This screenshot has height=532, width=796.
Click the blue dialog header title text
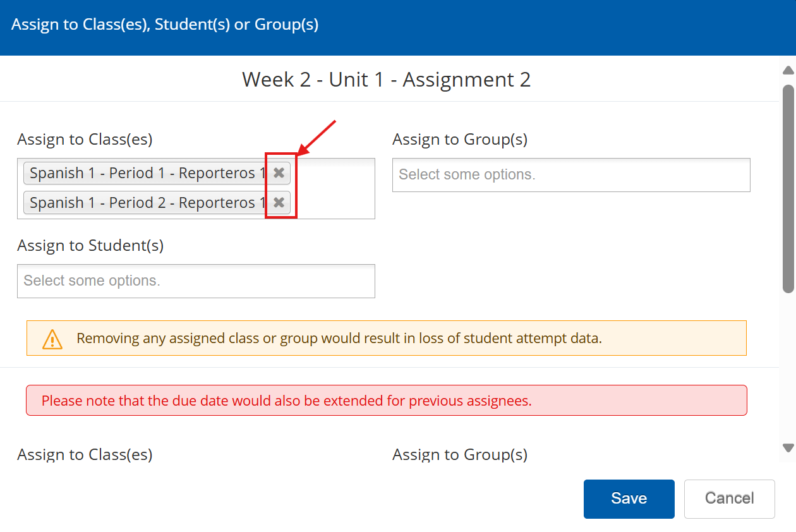(165, 25)
